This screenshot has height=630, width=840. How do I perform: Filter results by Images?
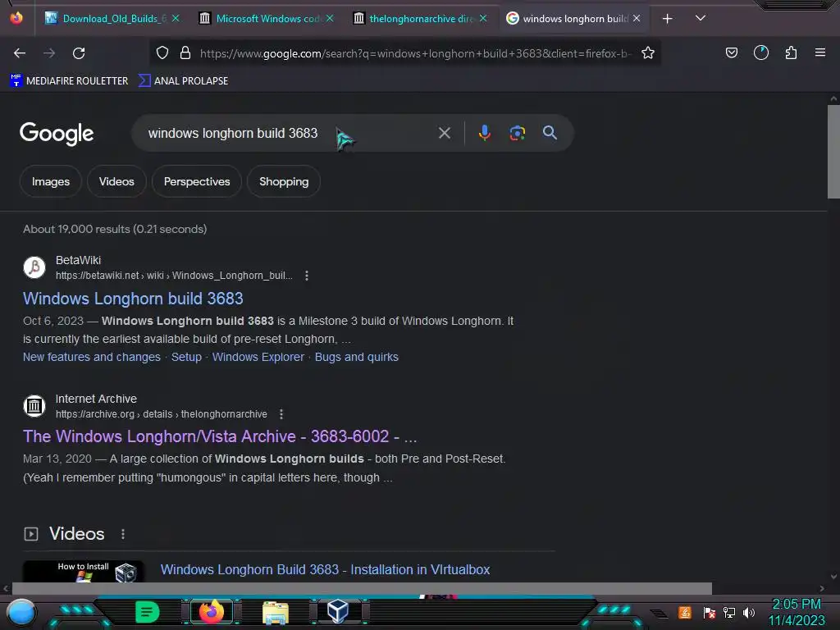point(50,181)
